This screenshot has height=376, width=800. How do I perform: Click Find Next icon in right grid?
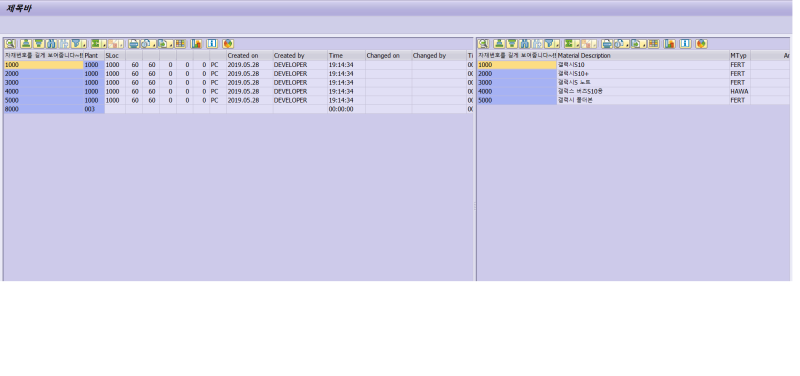[x=537, y=44]
